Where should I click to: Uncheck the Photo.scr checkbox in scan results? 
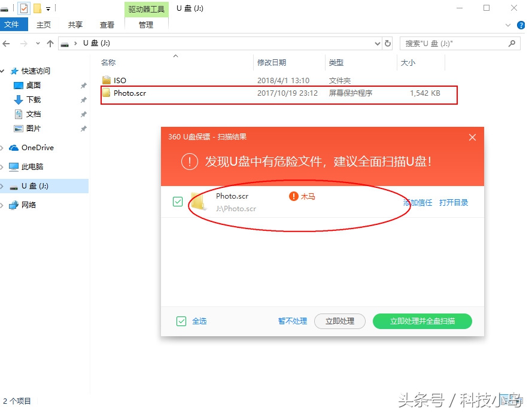178,202
